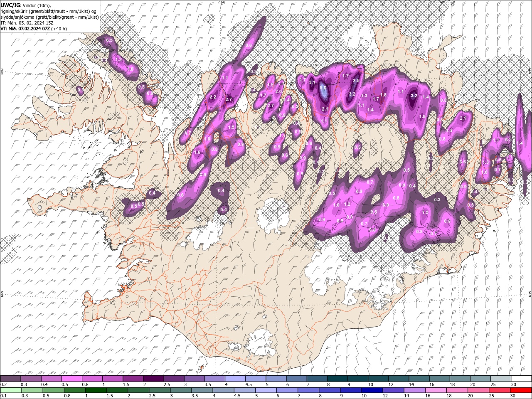Click the dark teal 8–9 swatch in top legend row
Viewport: 532px width, 399px height.
(x=337, y=379)
